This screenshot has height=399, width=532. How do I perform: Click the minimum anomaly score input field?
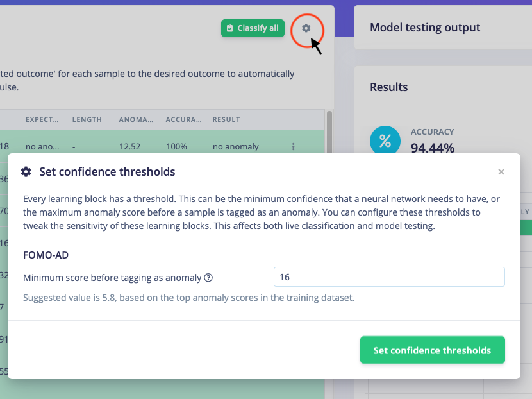click(x=389, y=277)
